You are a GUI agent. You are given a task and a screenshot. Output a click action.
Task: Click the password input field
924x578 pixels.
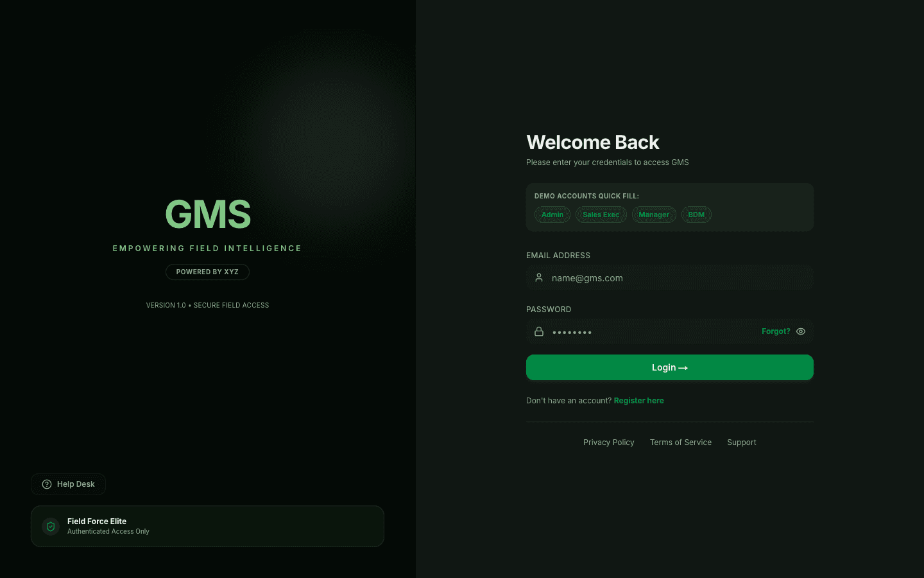coord(670,331)
